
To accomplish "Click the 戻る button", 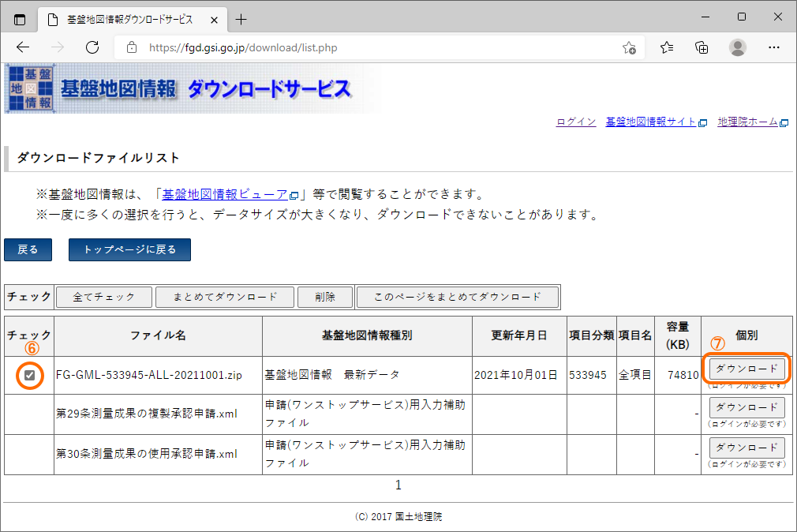I will 28,249.
